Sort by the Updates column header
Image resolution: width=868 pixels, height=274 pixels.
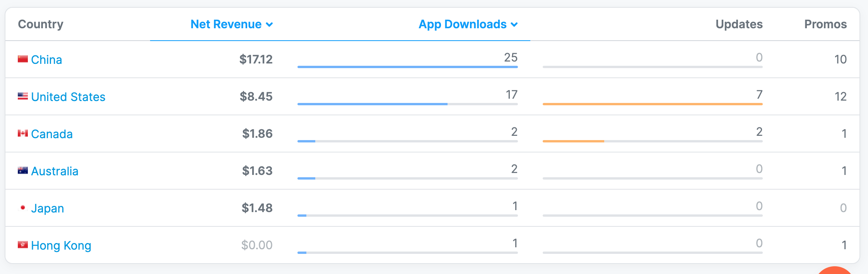pyautogui.click(x=739, y=24)
